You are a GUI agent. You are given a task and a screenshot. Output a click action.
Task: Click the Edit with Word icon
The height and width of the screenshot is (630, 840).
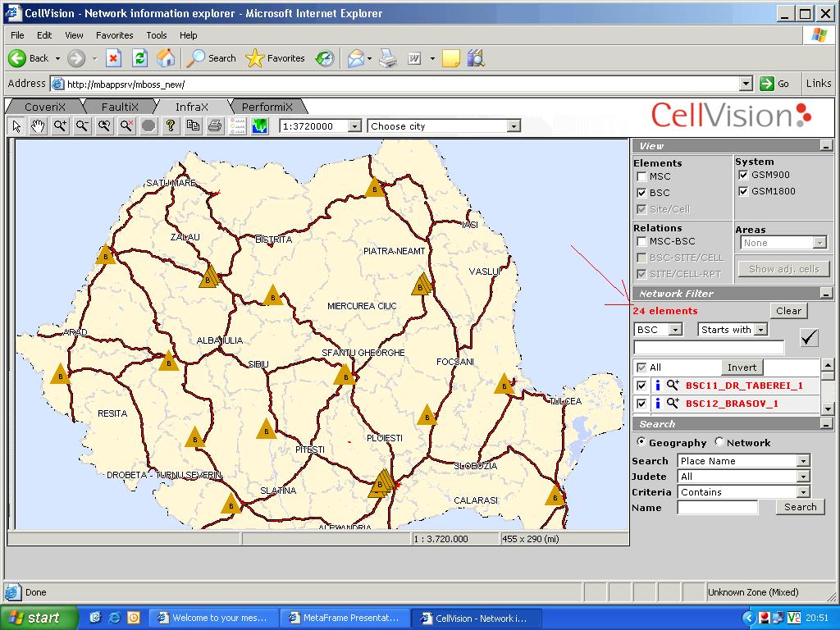[414, 58]
